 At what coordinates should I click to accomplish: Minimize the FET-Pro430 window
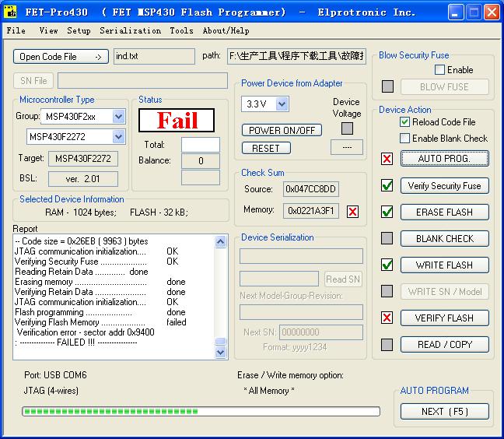[456, 12]
